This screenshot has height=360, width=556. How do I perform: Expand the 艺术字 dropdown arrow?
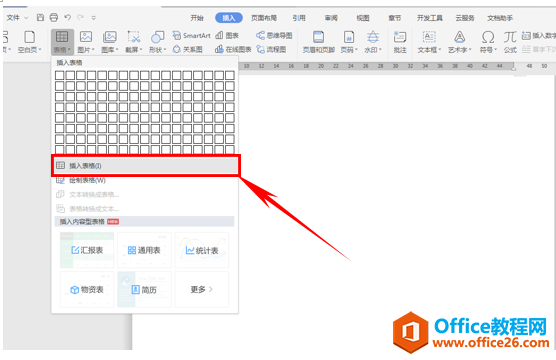pyautogui.click(x=470, y=50)
